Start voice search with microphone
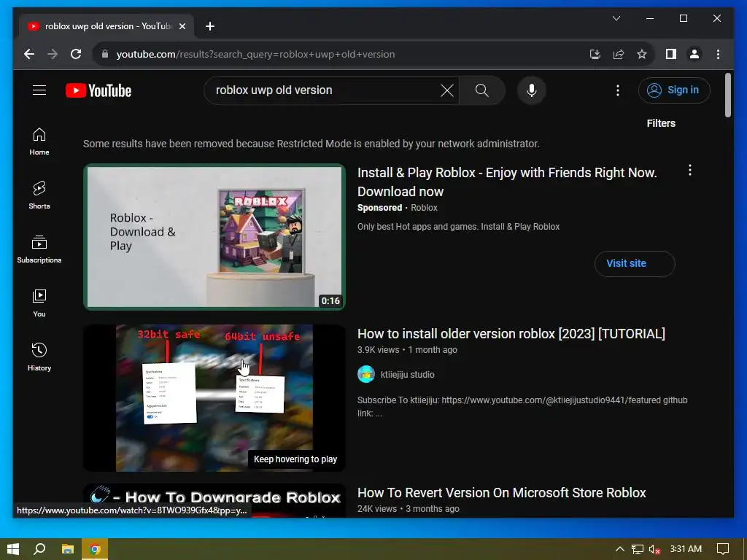The image size is (747, 560). 532,90
